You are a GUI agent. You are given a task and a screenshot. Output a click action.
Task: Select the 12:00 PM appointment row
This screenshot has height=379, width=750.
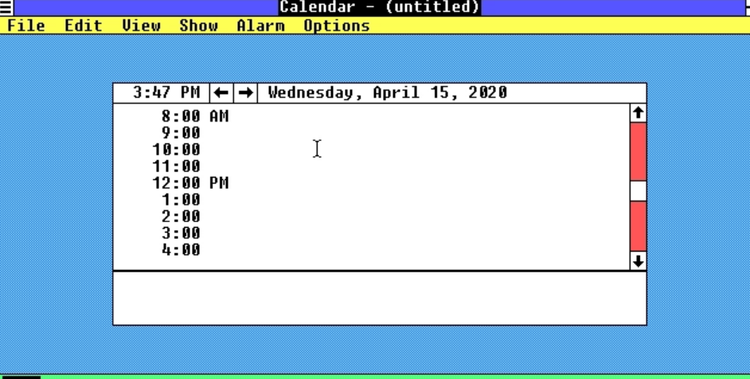point(372,183)
